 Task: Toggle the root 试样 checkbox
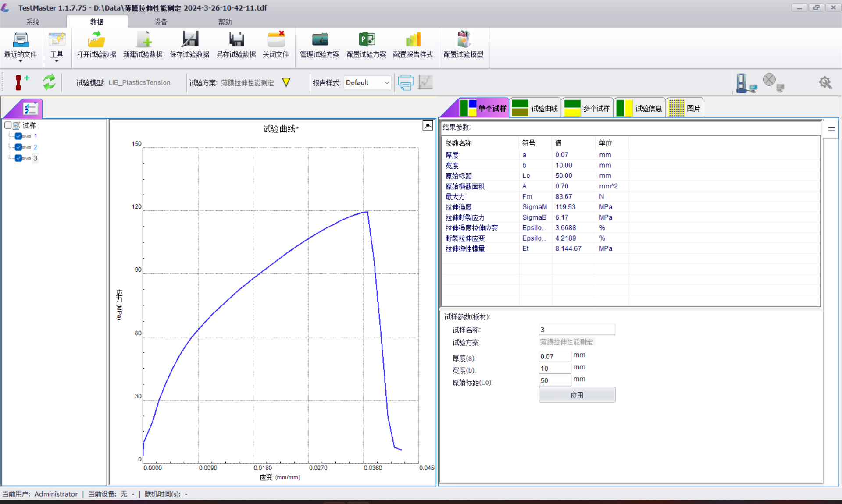click(8, 125)
